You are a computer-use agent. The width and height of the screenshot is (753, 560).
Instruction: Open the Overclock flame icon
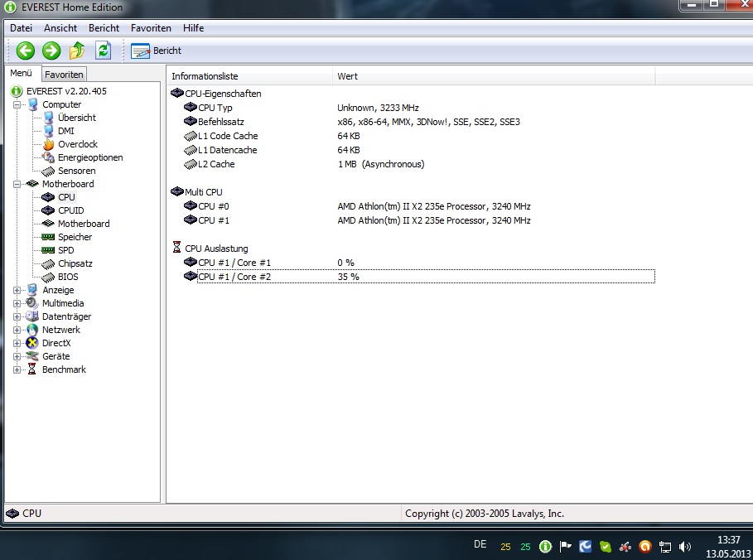tap(49, 144)
